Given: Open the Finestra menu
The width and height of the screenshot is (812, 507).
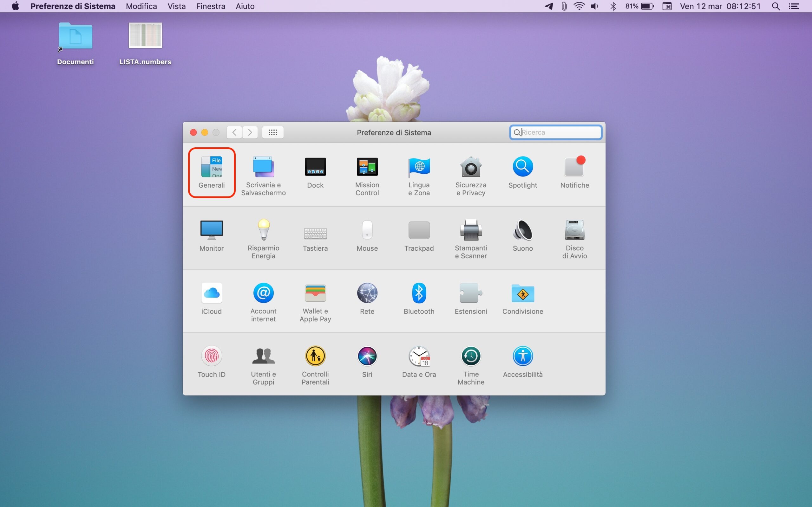Looking at the screenshot, I should (x=210, y=6).
